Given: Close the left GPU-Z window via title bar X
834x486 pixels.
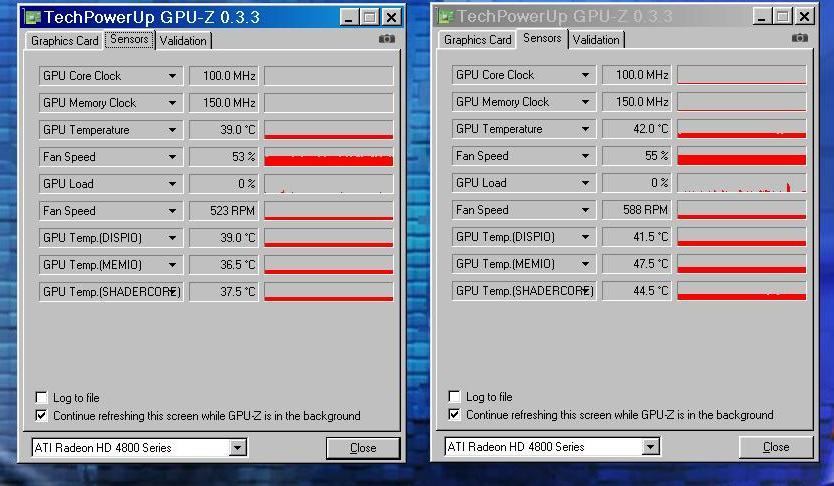Looking at the screenshot, I should (x=391, y=18).
